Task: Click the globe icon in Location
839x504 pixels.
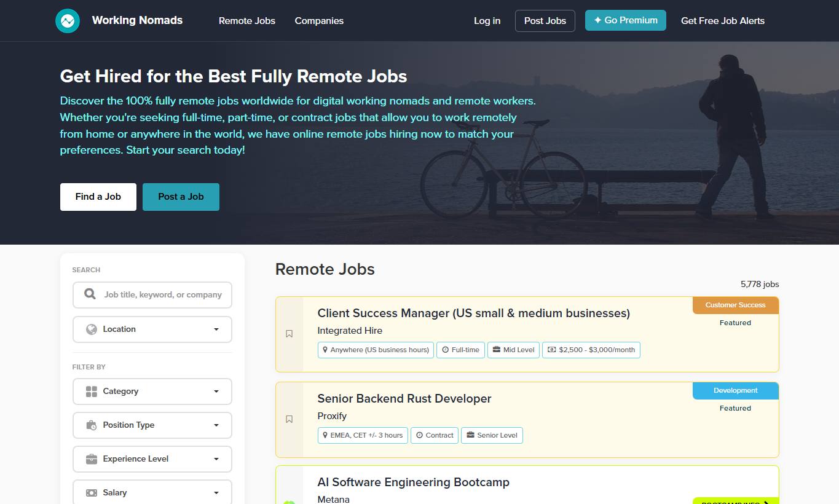Action: [92, 329]
